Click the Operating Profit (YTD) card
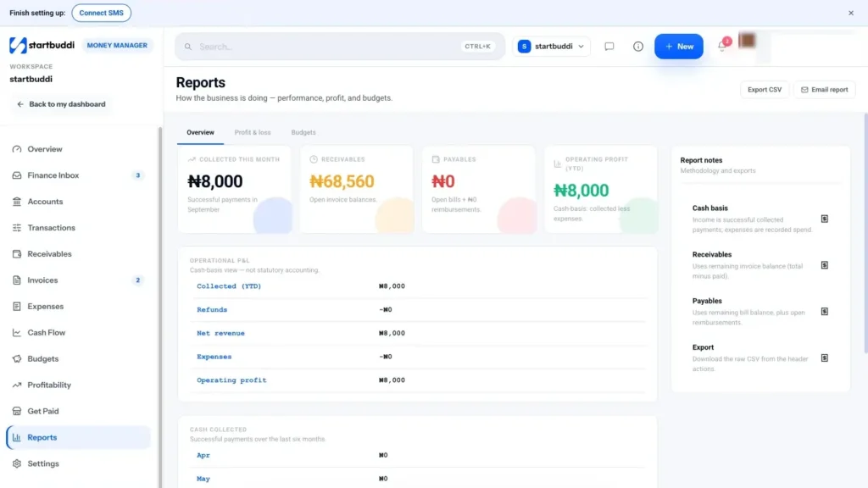Screen dimensions: 868x488 coord(601,189)
